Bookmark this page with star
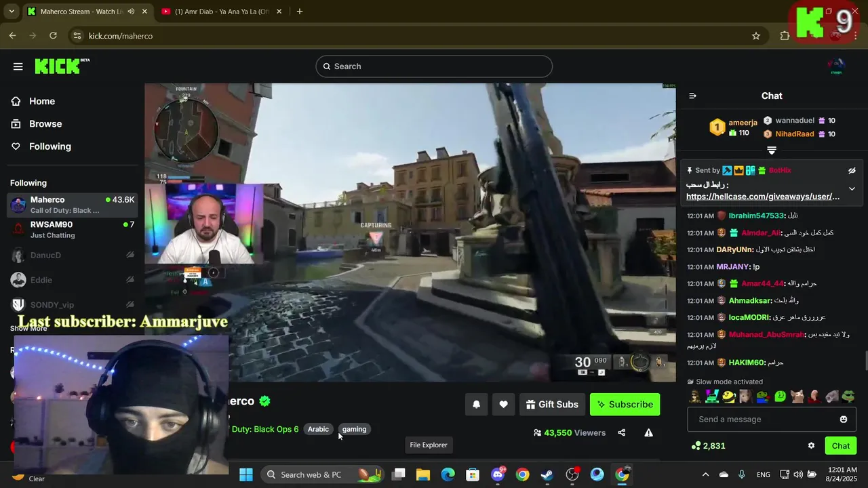868x488 pixels. tap(756, 36)
